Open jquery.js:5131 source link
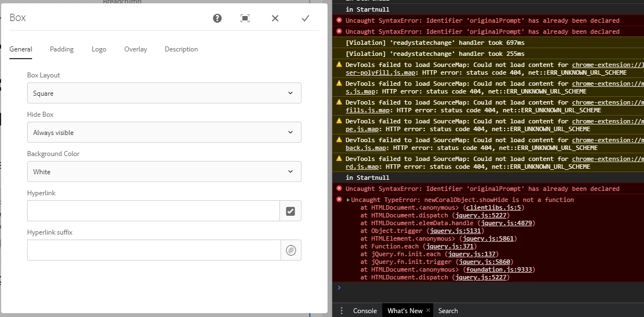The height and width of the screenshot is (317, 644). 455,231
